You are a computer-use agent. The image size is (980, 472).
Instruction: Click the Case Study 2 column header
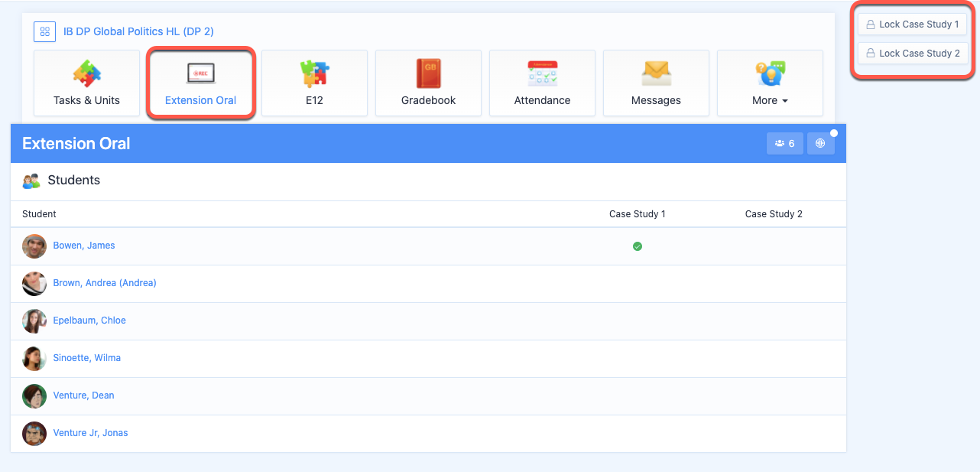[x=774, y=214]
